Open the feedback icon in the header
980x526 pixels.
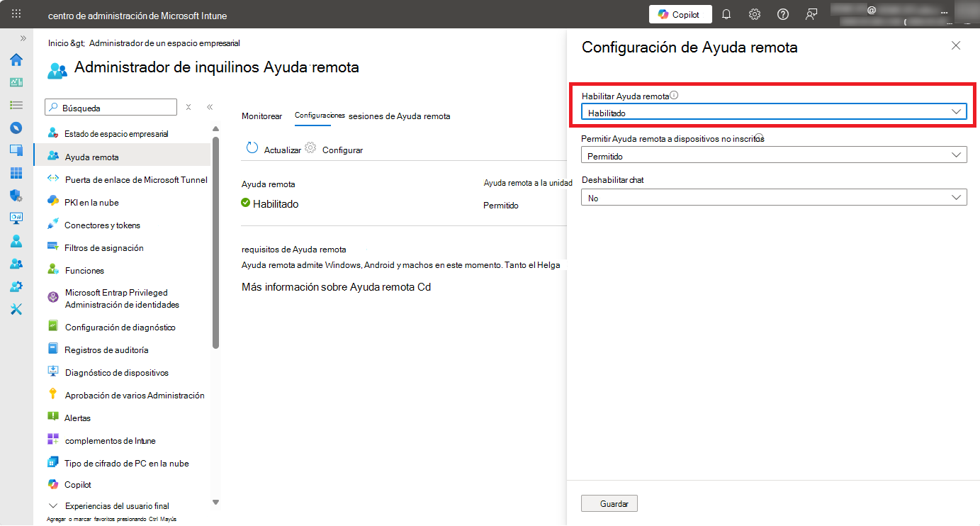point(811,14)
